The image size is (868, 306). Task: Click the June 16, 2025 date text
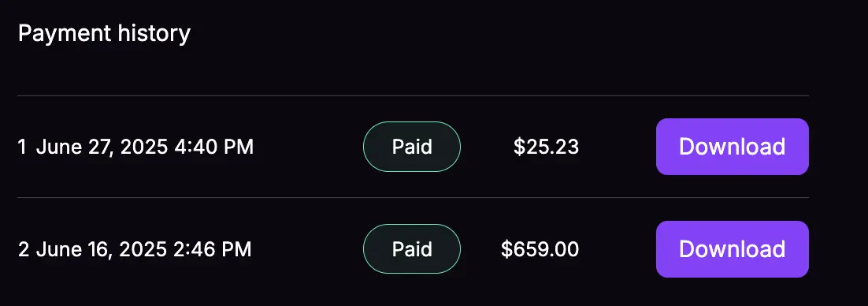pyautogui.click(x=101, y=249)
